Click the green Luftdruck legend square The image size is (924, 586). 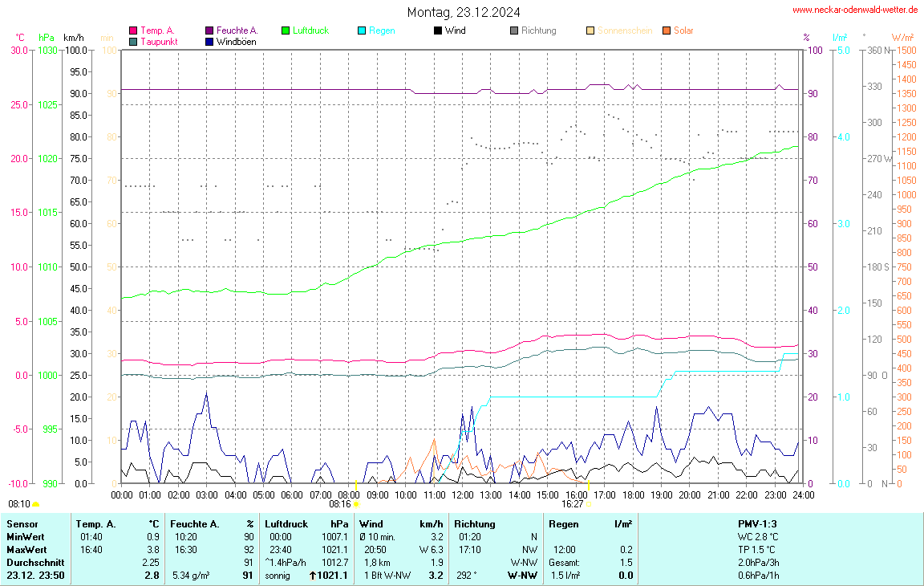[286, 31]
